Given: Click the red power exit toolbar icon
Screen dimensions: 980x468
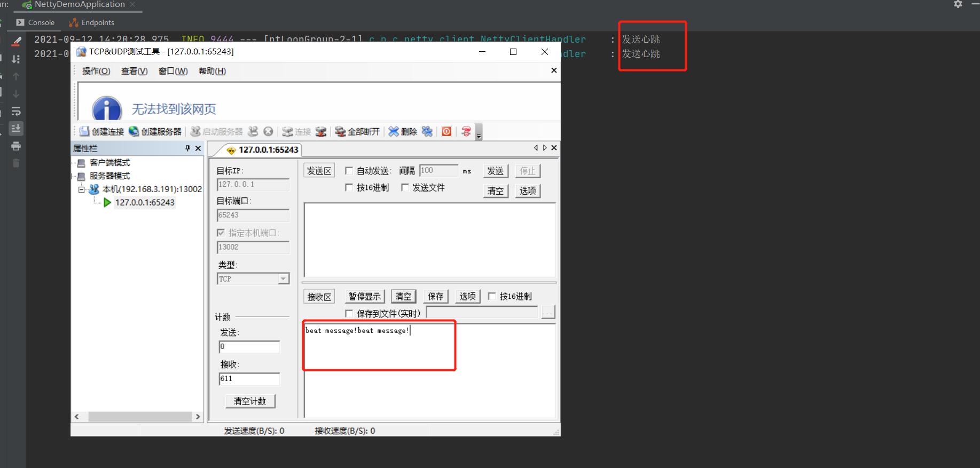Looking at the screenshot, I should pos(446,131).
